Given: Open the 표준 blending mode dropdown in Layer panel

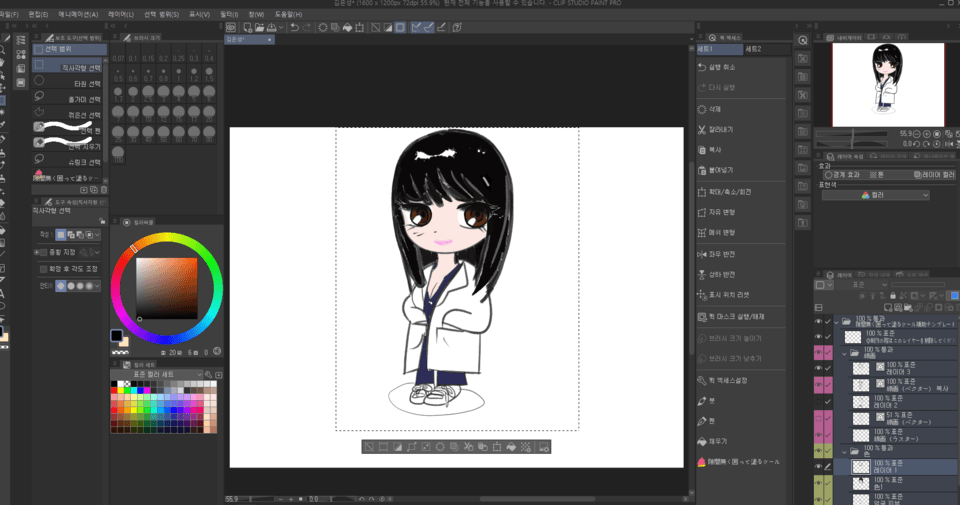Looking at the screenshot, I should tap(861, 285).
